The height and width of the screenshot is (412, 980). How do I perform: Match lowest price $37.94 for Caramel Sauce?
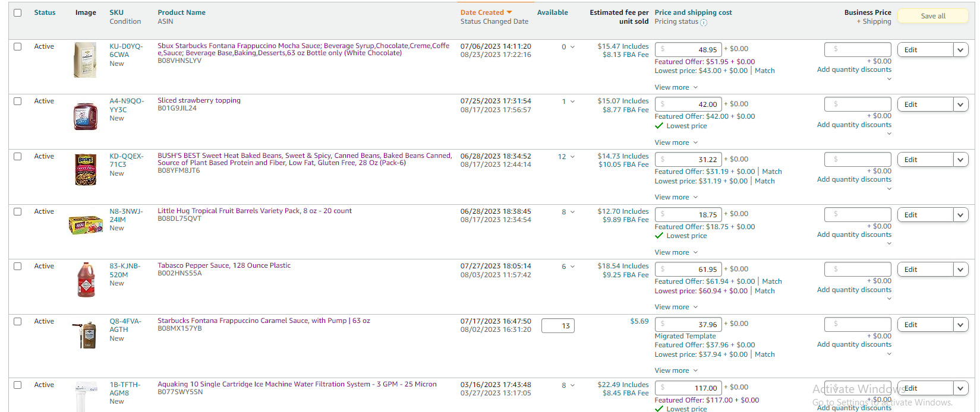click(x=764, y=354)
